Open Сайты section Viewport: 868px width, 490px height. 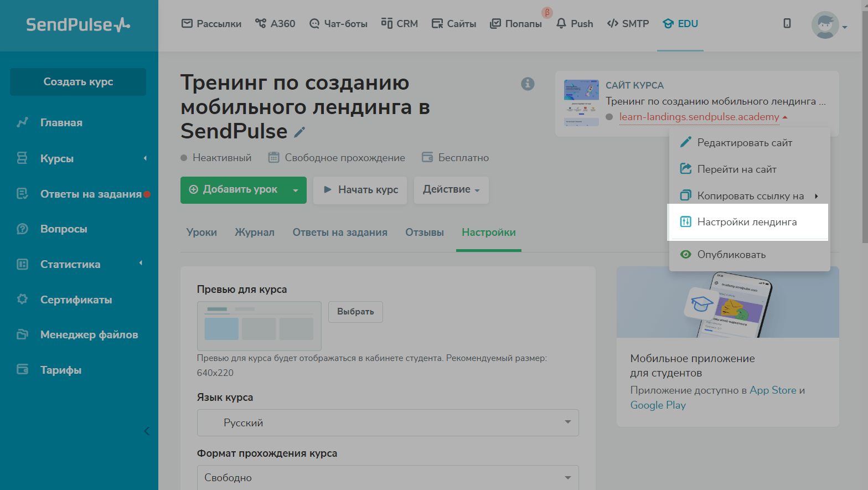[x=454, y=24]
